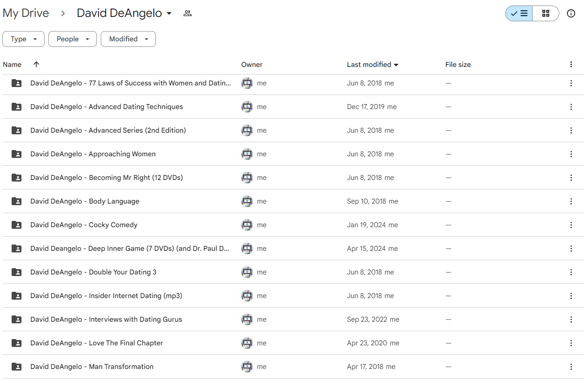Viewport: 588px width, 380px height.
Task: Click the Jan 19, 2024 modified date
Action: click(366, 225)
